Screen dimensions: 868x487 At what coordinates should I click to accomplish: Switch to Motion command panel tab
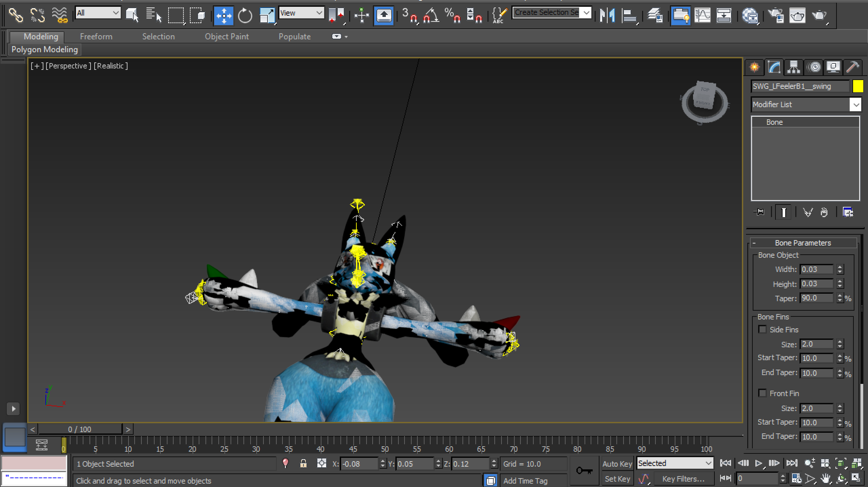814,67
